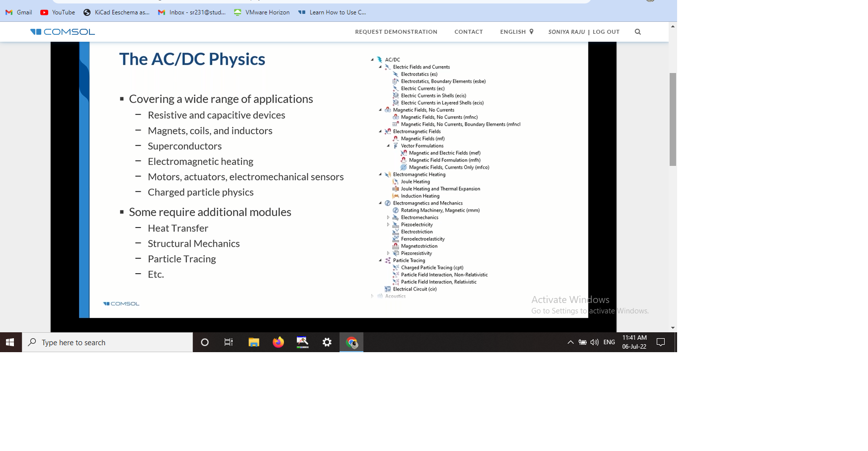The height and width of the screenshot is (451, 868).
Task: Open Windows Settings gear in taskbar
Action: (x=327, y=342)
